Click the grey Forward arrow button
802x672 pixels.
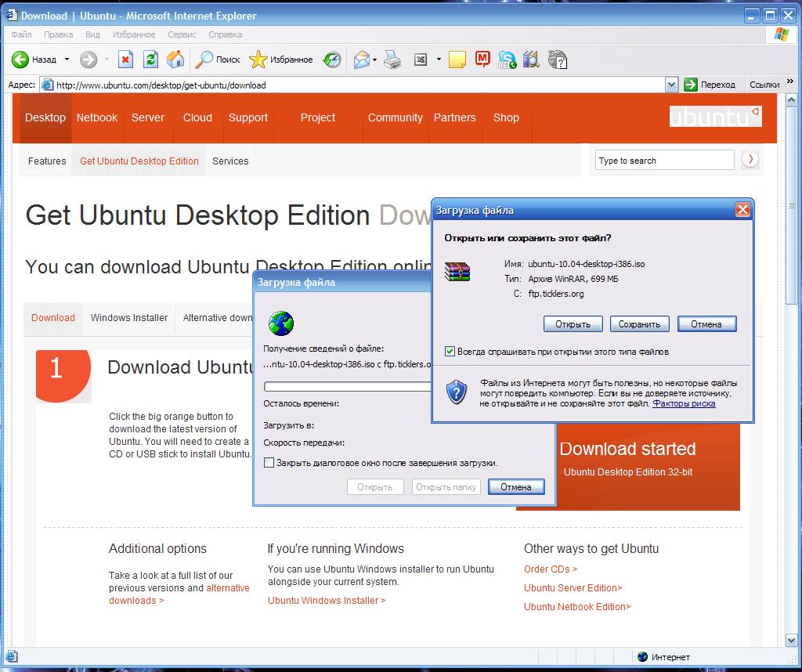(88, 60)
